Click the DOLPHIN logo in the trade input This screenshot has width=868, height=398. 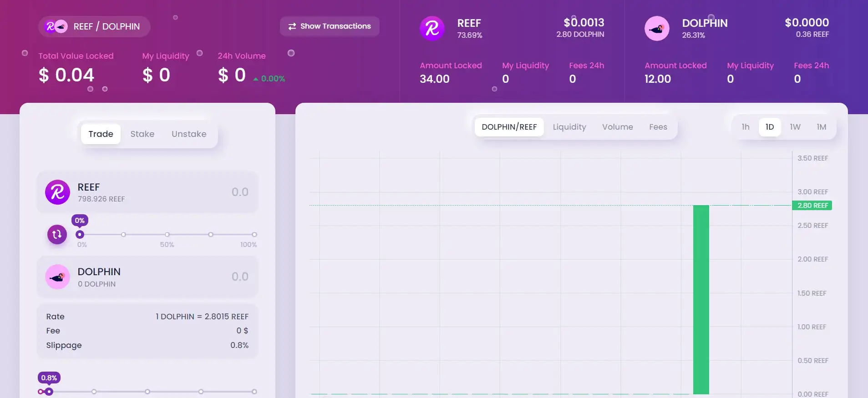tap(57, 277)
